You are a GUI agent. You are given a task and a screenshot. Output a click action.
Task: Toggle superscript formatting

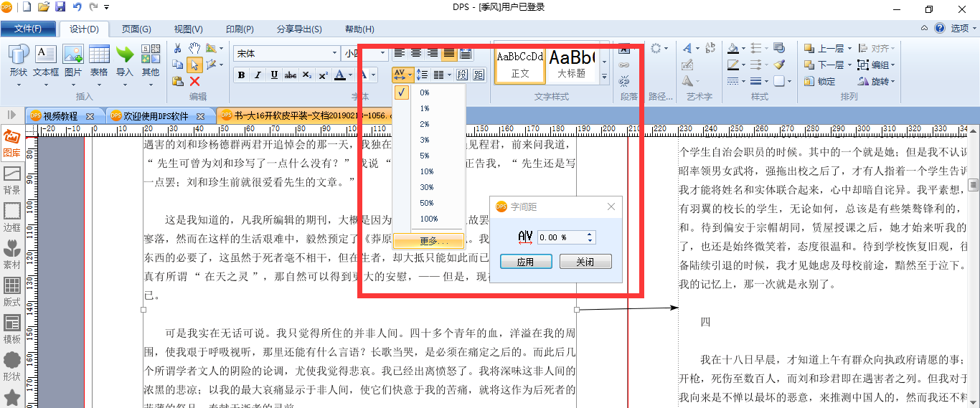324,75
